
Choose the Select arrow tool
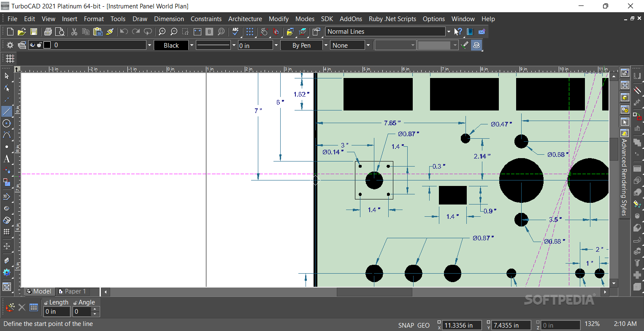[7, 76]
